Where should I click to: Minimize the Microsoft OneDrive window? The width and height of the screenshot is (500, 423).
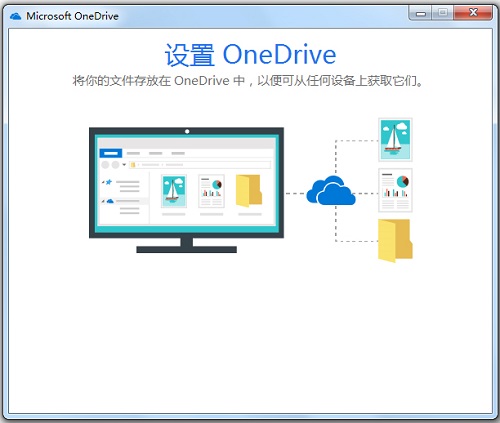(x=420, y=13)
